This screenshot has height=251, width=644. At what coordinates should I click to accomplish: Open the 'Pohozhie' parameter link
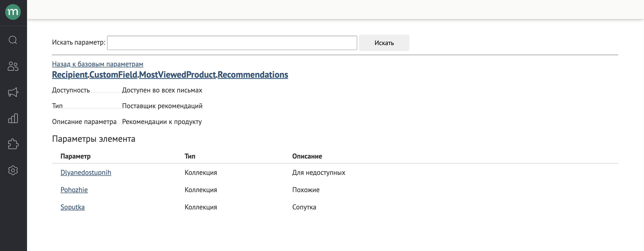click(74, 190)
